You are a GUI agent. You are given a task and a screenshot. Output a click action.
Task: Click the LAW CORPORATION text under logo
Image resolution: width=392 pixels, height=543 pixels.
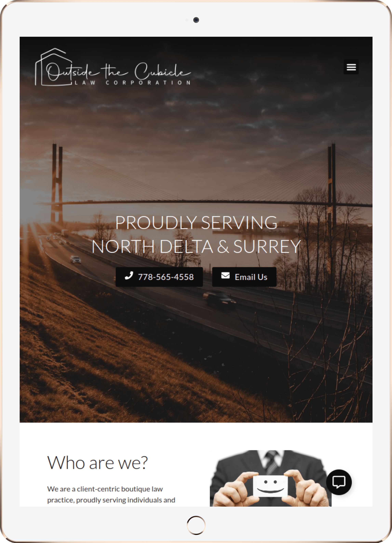133,83
